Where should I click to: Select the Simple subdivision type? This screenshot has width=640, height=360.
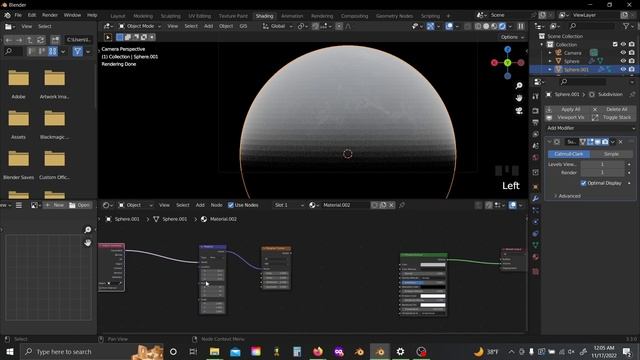pyautogui.click(x=611, y=154)
